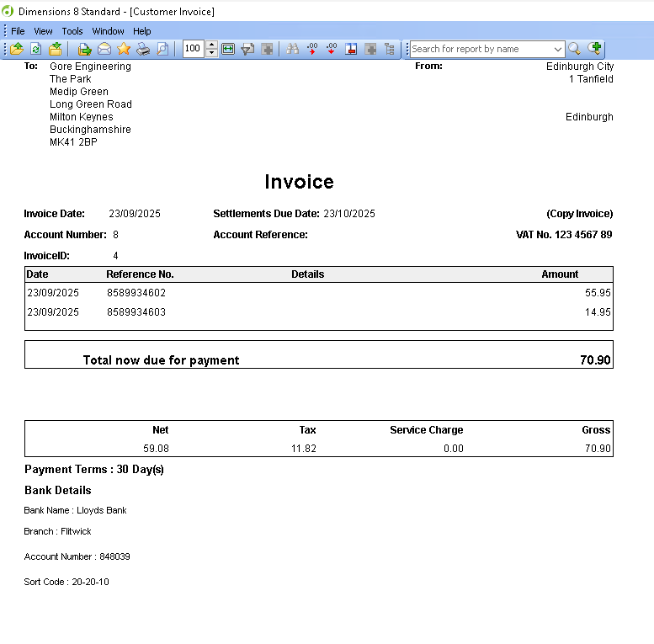Click the filter funnel icon
The image size is (654, 644).
pos(247,49)
